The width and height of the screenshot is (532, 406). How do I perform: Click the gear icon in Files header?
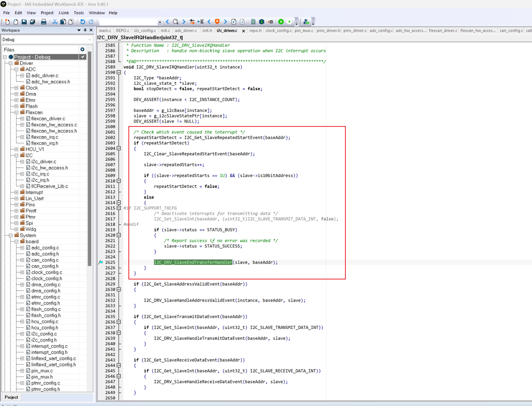point(82,50)
